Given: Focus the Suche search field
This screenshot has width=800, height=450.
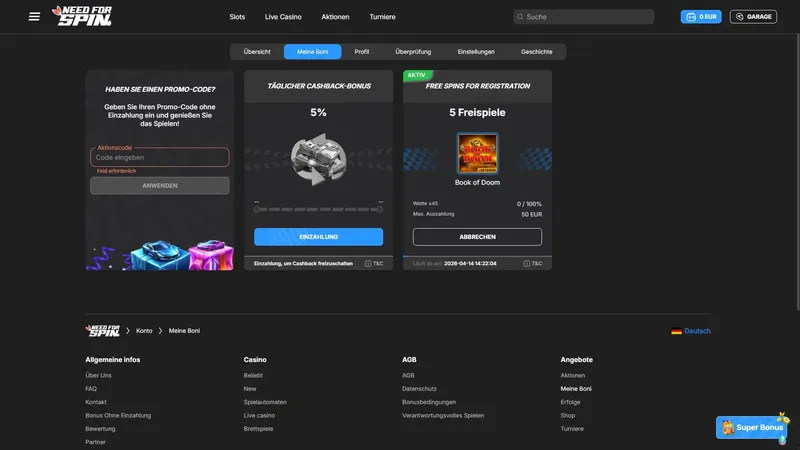Looking at the screenshot, I should [x=584, y=17].
